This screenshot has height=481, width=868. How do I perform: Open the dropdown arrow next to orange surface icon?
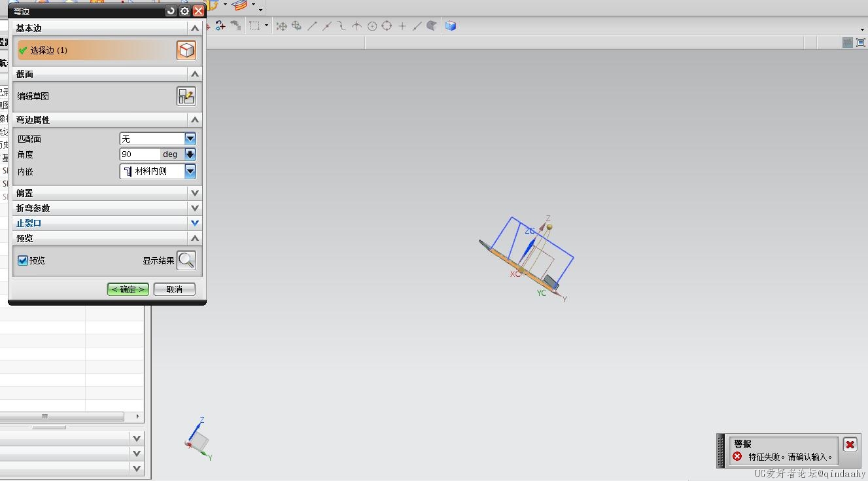pyautogui.click(x=253, y=6)
